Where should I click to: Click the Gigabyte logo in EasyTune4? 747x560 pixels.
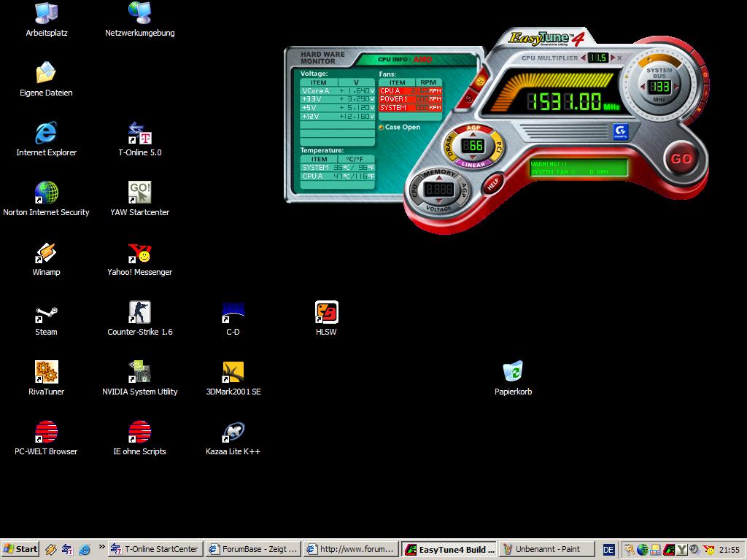point(621,131)
